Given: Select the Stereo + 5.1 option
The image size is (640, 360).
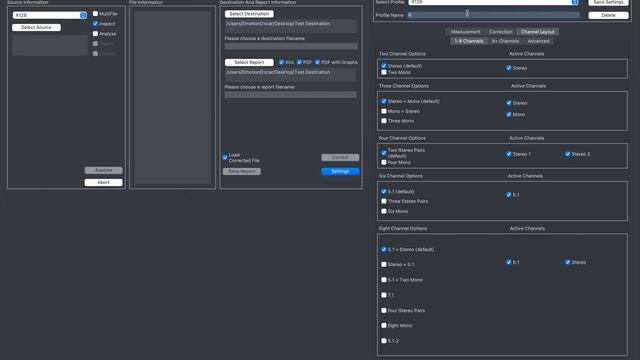Looking at the screenshot, I should click(x=384, y=264).
